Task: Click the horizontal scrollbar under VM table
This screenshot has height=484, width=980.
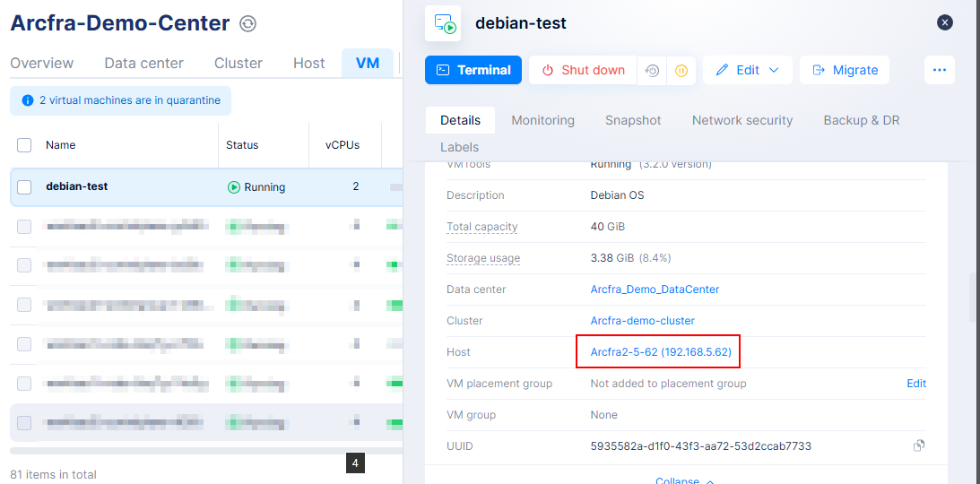Action: tap(179, 451)
